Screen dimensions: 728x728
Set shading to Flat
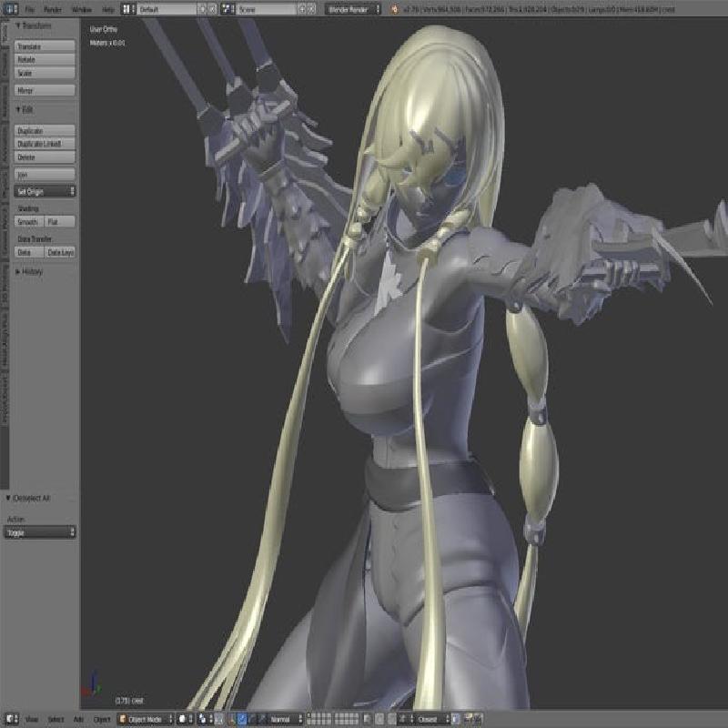tap(60, 222)
